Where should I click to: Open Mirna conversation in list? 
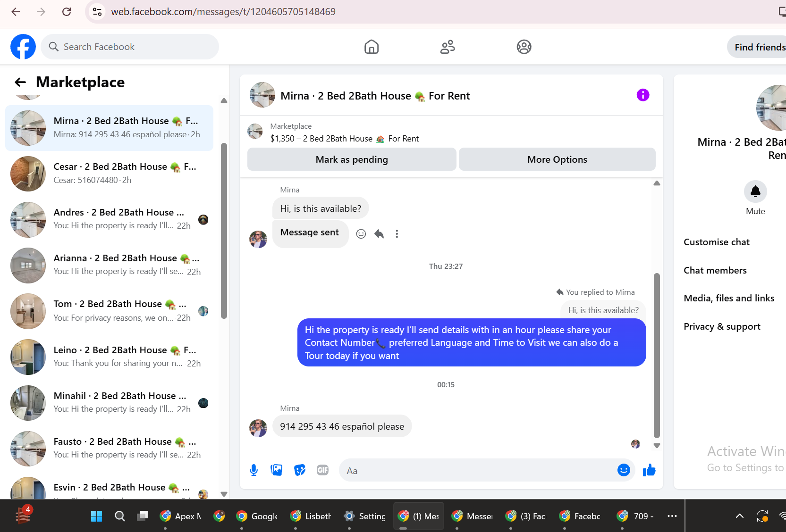point(109,128)
